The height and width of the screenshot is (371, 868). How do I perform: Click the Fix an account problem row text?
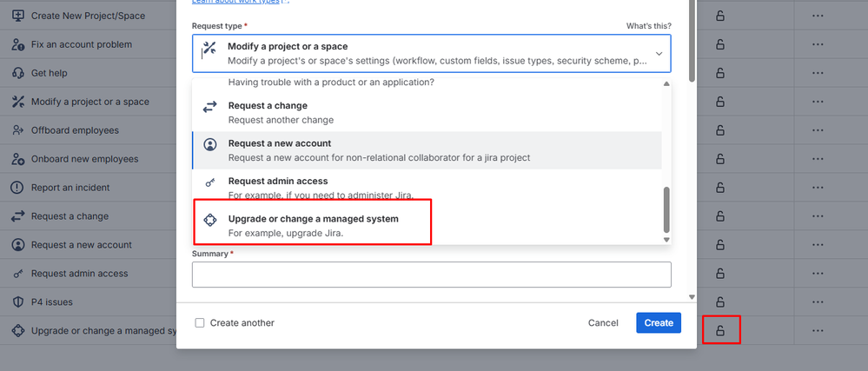click(x=82, y=44)
